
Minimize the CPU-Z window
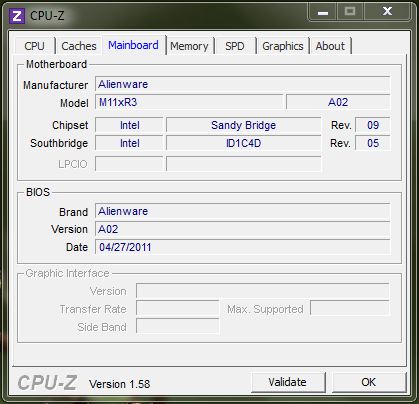323,13
